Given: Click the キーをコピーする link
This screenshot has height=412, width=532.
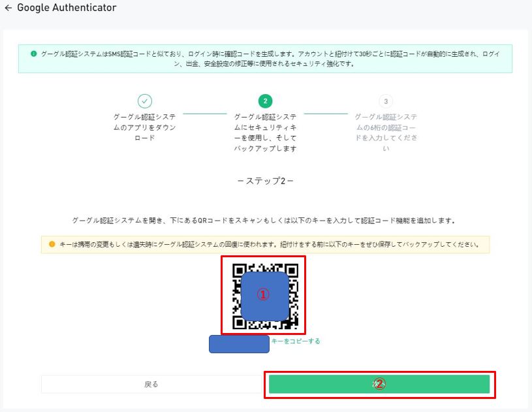Looking at the screenshot, I should pyautogui.click(x=295, y=341).
